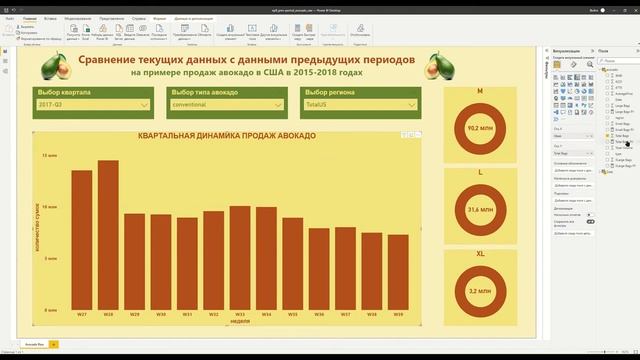The width and height of the screenshot is (640, 360).
Task: Click the Filter icon on chart header
Action: (404, 135)
